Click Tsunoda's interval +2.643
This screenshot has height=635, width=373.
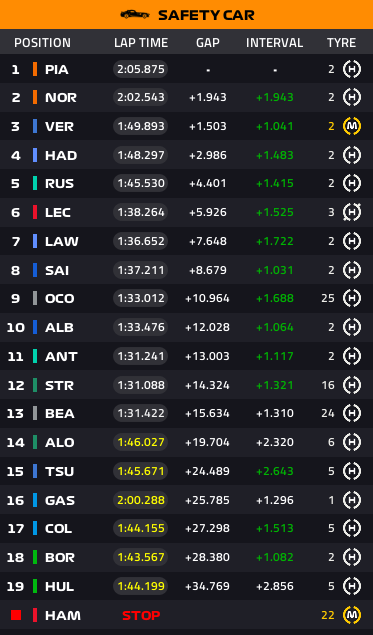coord(275,471)
